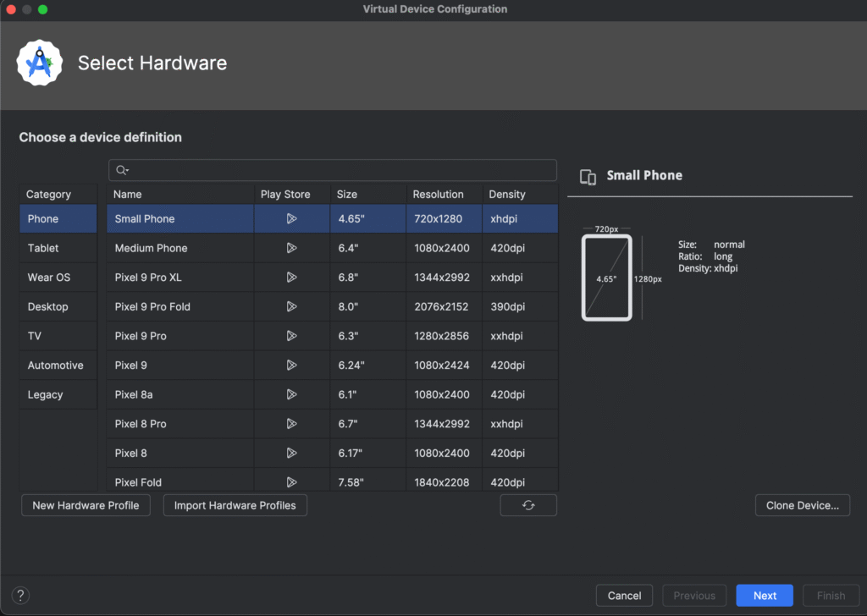The height and width of the screenshot is (616, 867).
Task: Click the Play Store icon for Medium Phone
Action: tap(291, 248)
